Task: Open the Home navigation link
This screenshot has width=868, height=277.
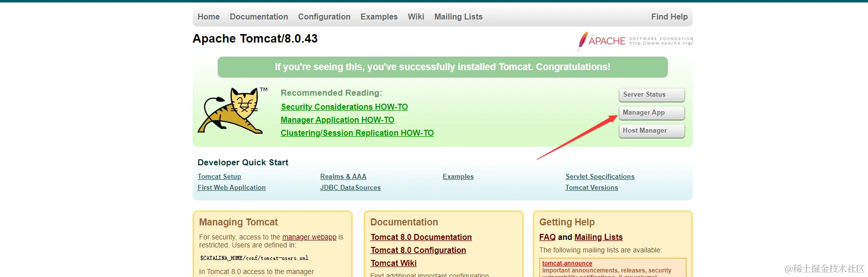Action: pyautogui.click(x=208, y=17)
